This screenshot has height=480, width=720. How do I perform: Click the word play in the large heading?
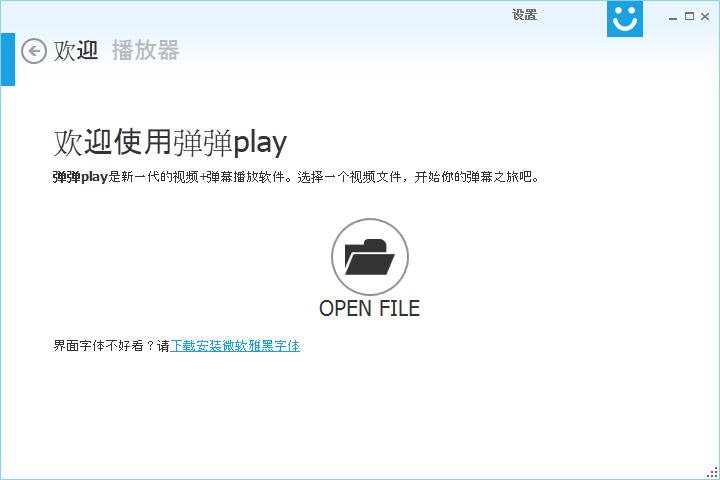point(260,143)
